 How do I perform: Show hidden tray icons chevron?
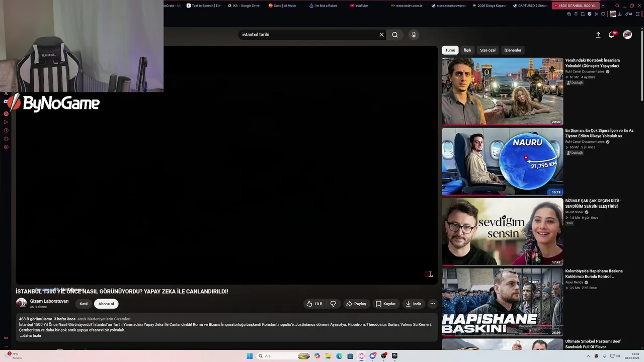pyautogui.click(x=588, y=356)
